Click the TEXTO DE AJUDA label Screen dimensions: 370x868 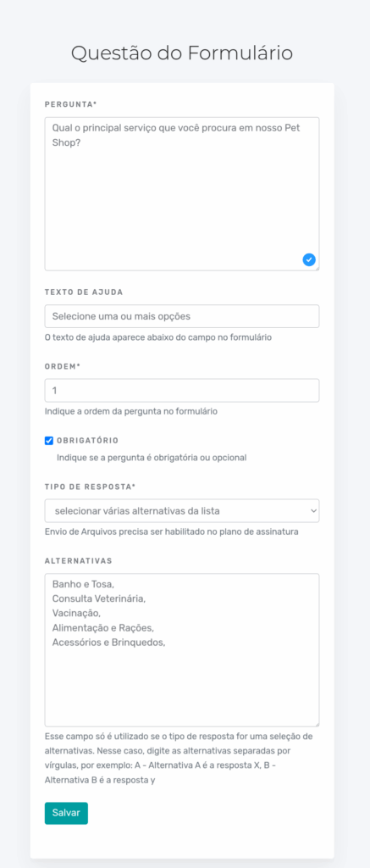(84, 292)
